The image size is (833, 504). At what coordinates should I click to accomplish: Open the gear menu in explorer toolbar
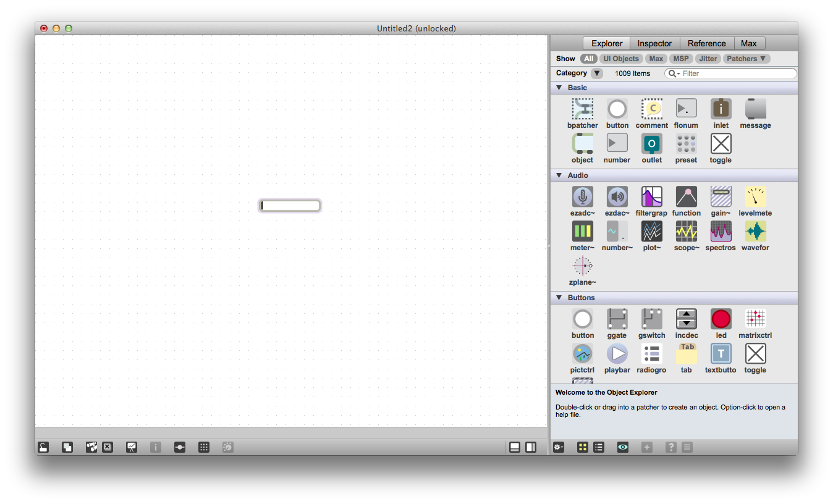tap(559, 447)
